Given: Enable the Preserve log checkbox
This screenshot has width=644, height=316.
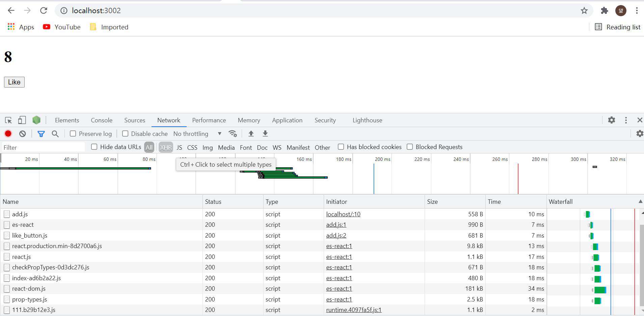Looking at the screenshot, I should pyautogui.click(x=73, y=134).
